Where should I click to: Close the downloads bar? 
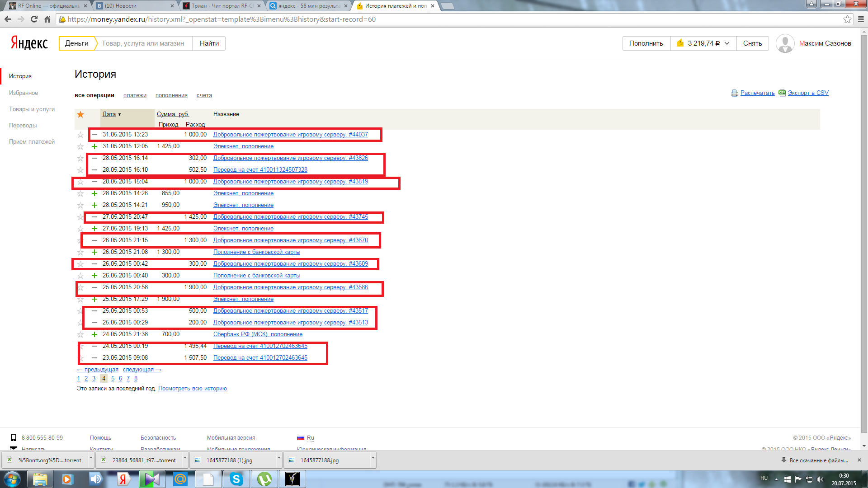[x=859, y=460]
